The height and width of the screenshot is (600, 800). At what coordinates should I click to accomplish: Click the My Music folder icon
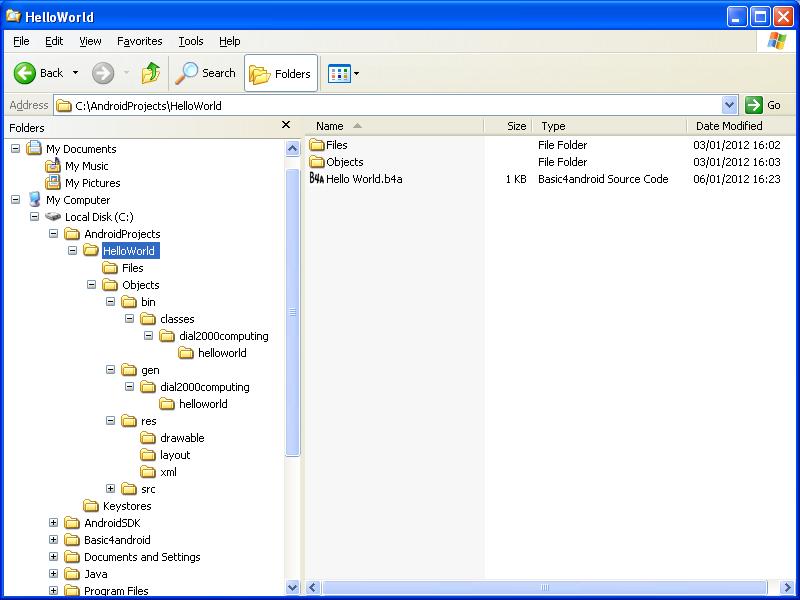(53, 166)
